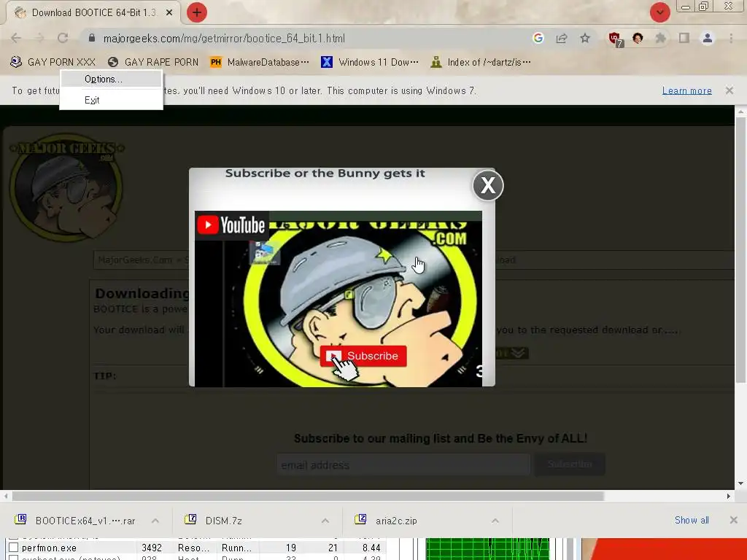Close the Download BOOTICE tab
The height and width of the screenshot is (560, 747).
pyautogui.click(x=169, y=13)
